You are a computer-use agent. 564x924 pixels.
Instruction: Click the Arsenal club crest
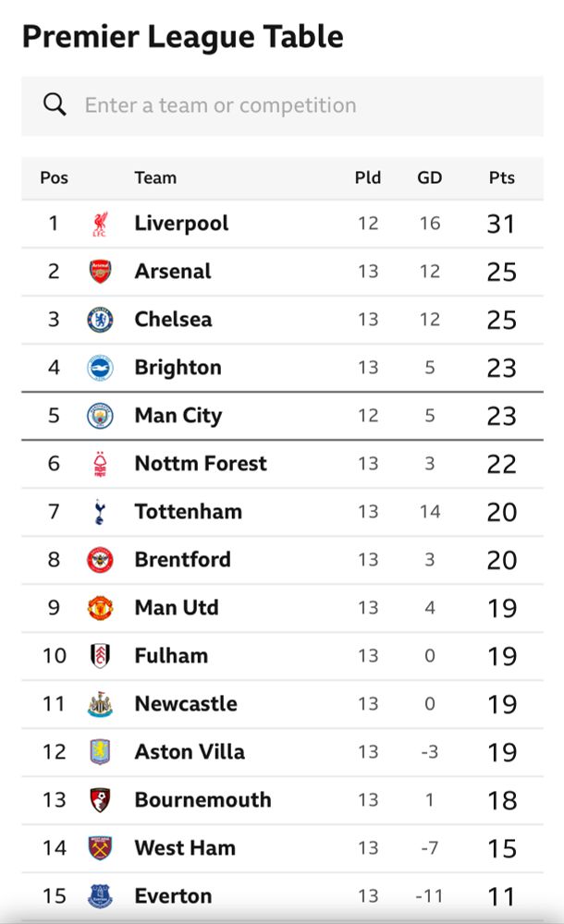click(x=100, y=272)
